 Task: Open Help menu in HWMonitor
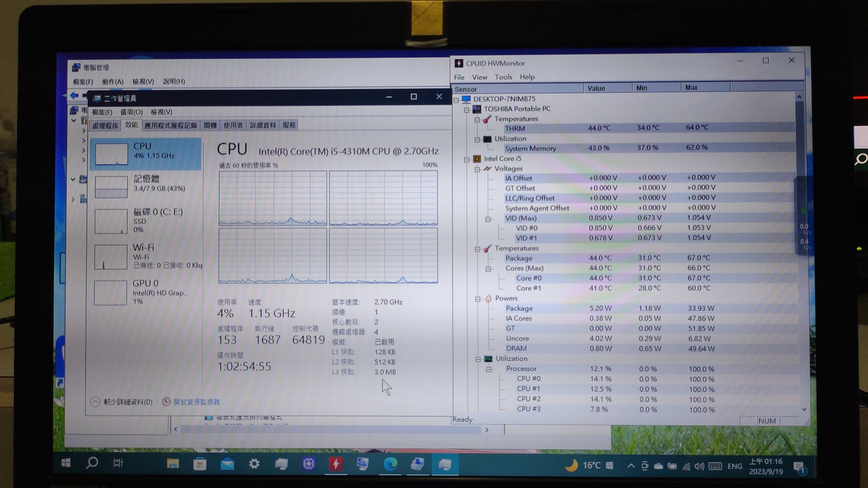point(527,77)
